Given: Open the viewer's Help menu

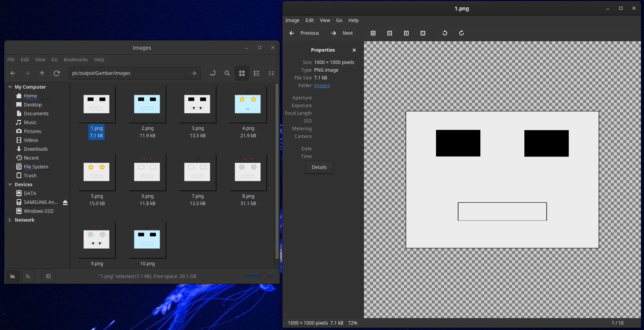Looking at the screenshot, I should tap(353, 20).
